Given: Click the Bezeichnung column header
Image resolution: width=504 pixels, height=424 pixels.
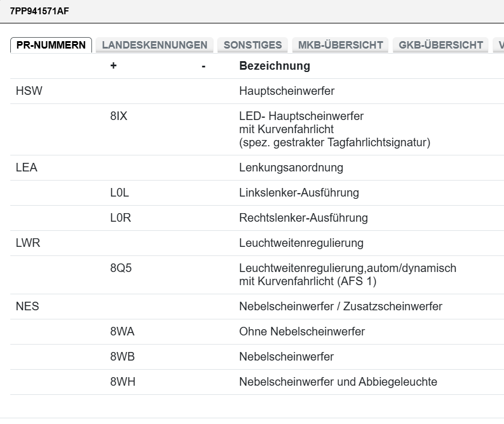Looking at the screenshot, I should [x=274, y=66].
